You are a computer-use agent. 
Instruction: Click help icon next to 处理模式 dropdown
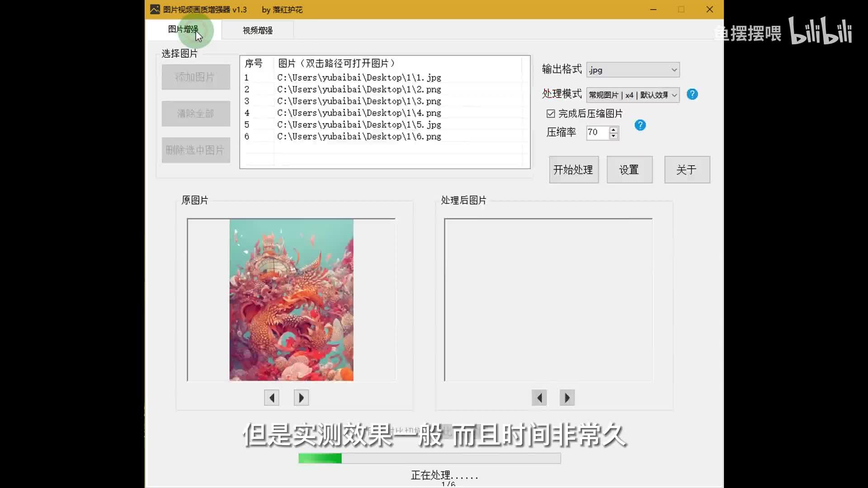(x=692, y=94)
